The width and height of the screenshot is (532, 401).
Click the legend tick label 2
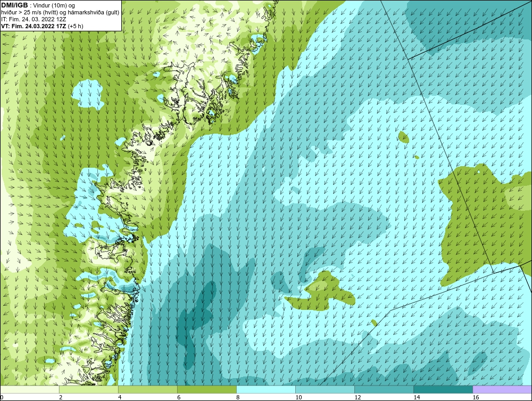[x=61, y=397]
